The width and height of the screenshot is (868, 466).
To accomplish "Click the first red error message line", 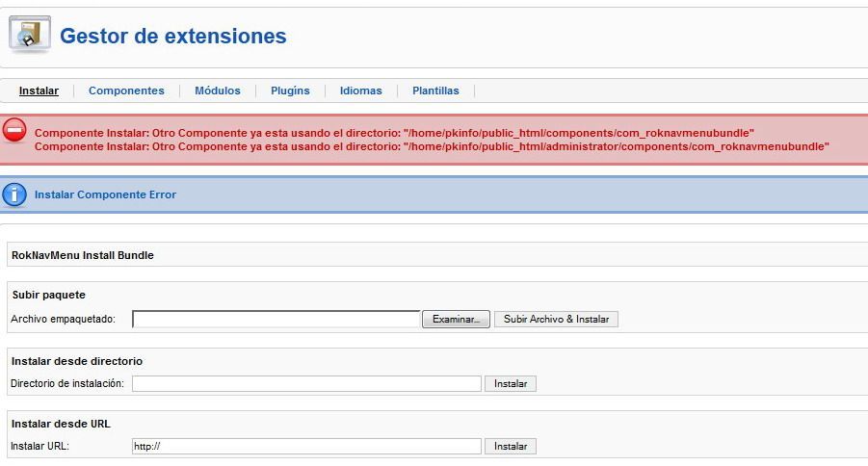I will [x=394, y=133].
